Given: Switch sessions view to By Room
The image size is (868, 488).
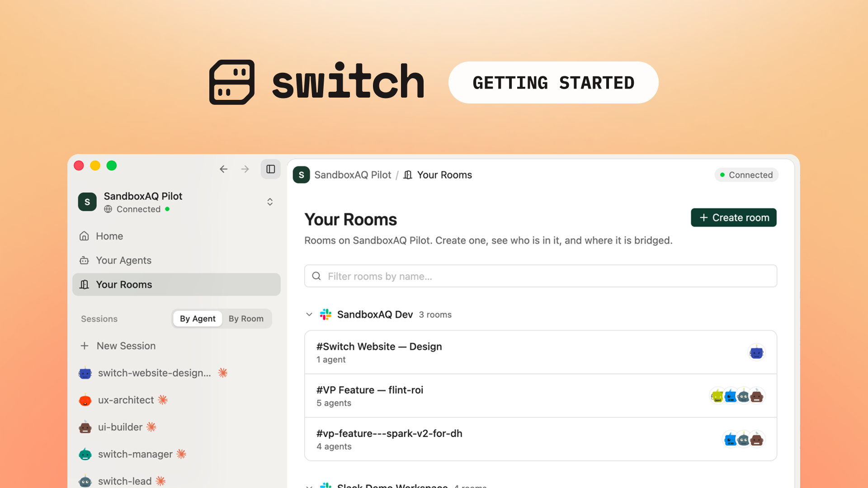Looking at the screenshot, I should (246, 319).
